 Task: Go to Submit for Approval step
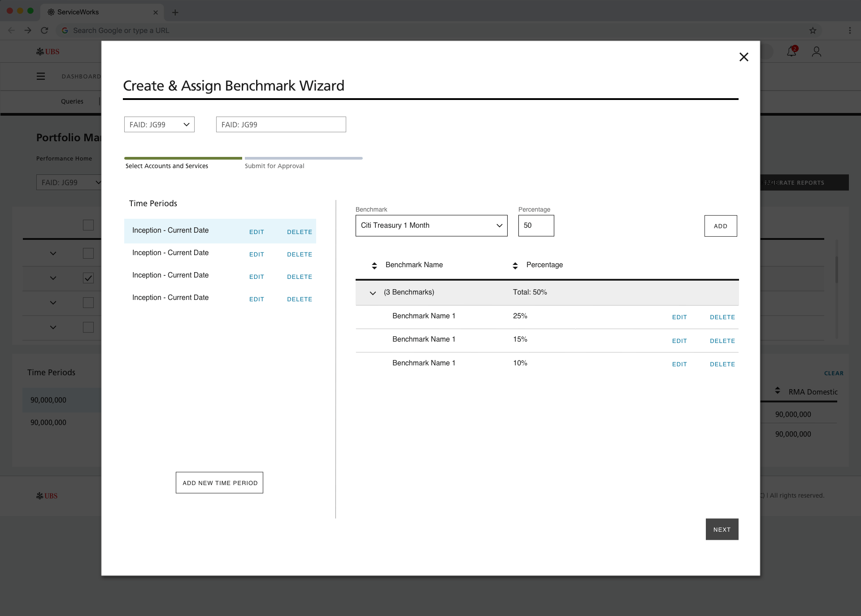click(x=274, y=166)
